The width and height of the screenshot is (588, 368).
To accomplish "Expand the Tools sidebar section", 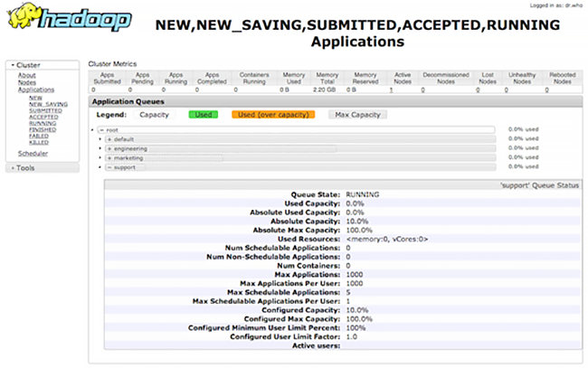I will click(24, 167).
